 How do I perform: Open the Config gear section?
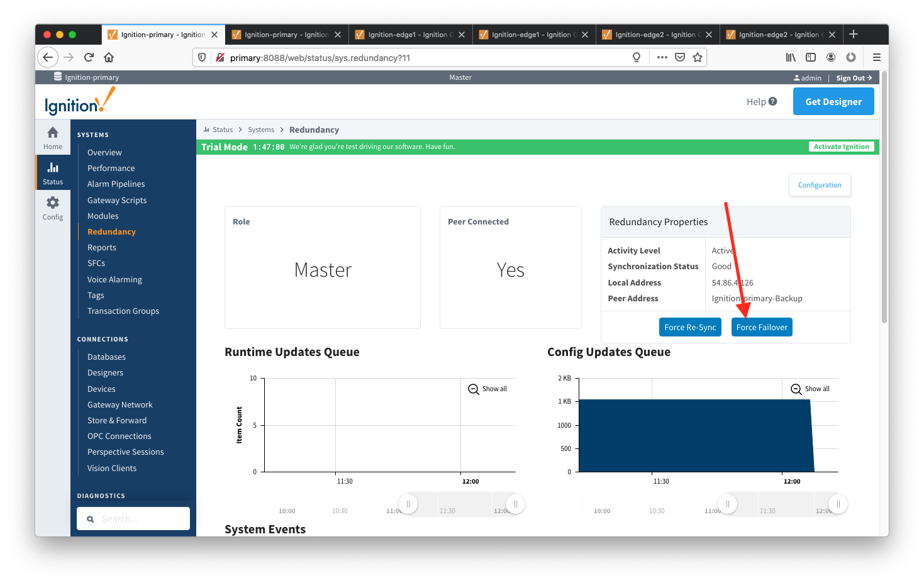point(53,208)
